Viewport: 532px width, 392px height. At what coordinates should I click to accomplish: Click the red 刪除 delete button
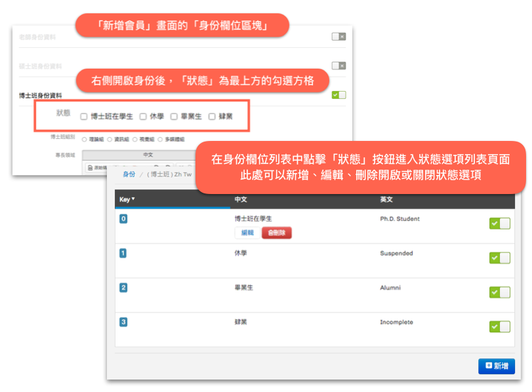coord(276,233)
